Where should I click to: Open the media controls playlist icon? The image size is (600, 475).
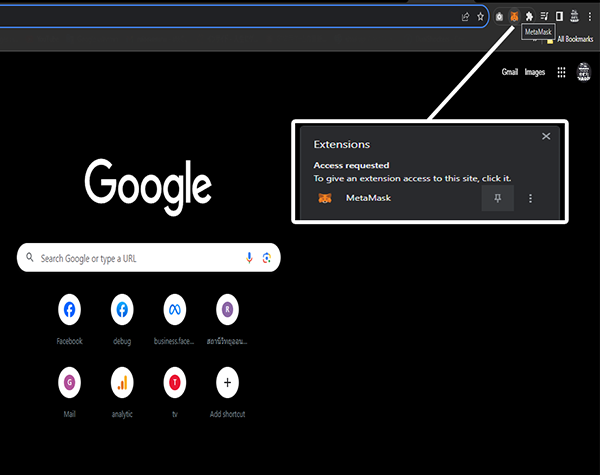pos(544,16)
